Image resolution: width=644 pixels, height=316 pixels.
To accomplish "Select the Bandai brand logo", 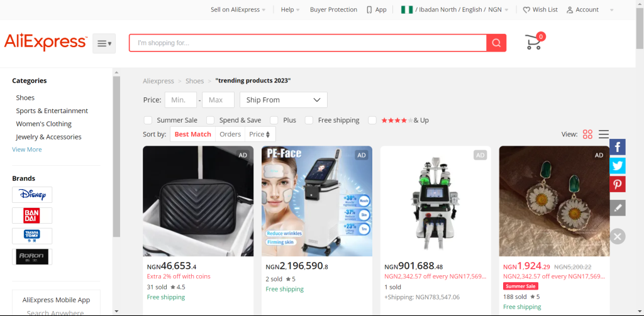I will [32, 215].
